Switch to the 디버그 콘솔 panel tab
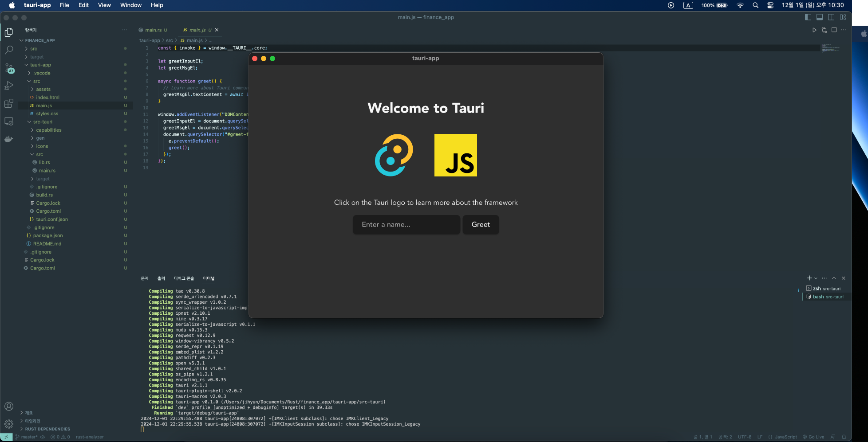The image size is (868, 442). coord(184,278)
